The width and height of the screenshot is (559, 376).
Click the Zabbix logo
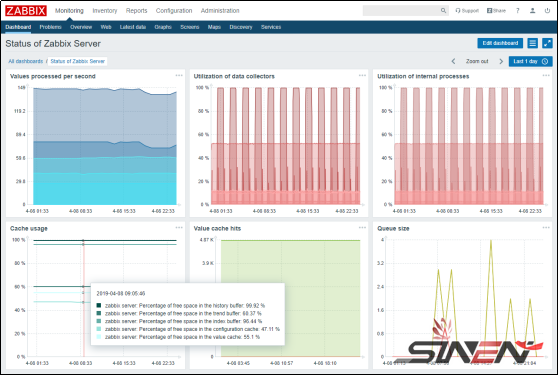pyautogui.click(x=26, y=11)
